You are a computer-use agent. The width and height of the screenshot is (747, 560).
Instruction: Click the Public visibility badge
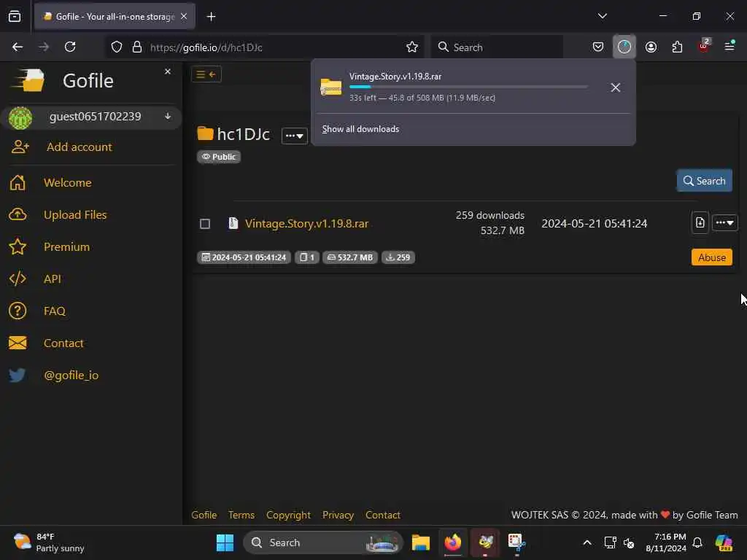[219, 157]
